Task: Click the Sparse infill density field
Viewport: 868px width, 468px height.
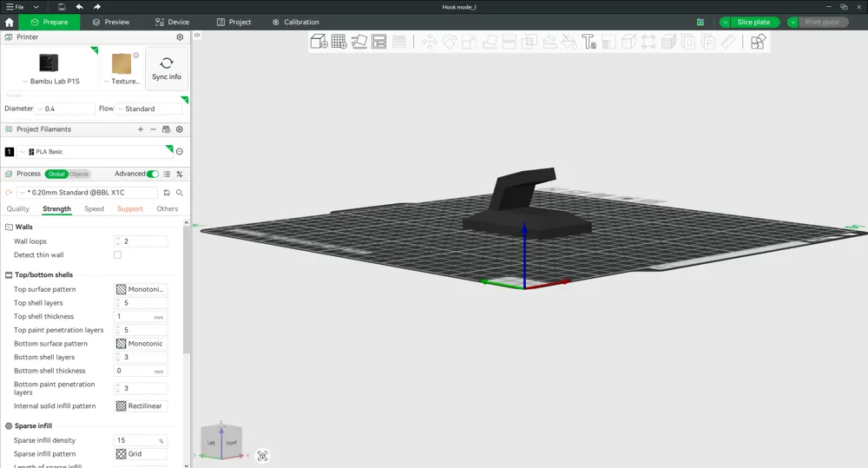Action: (x=141, y=440)
